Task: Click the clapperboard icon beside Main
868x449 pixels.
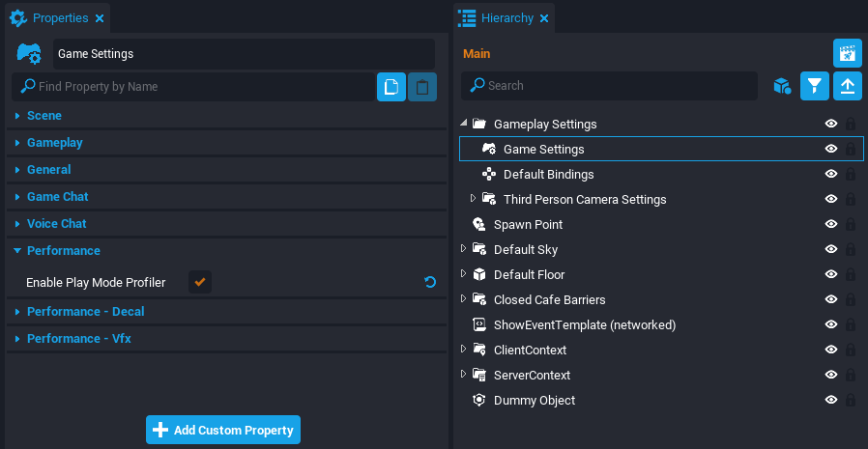Action: point(847,53)
